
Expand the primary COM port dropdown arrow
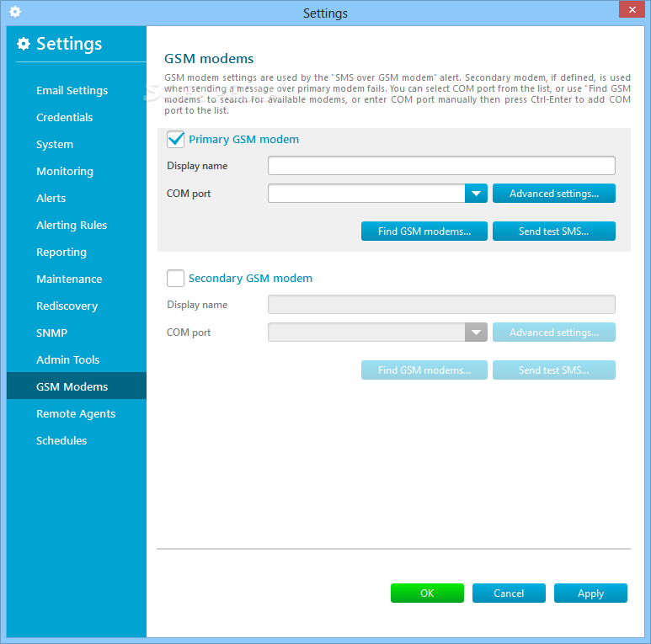[x=476, y=194]
